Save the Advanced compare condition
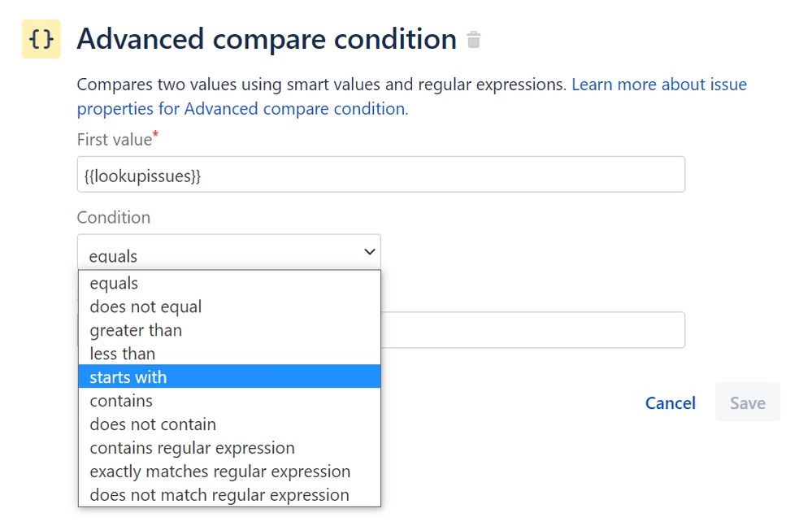Viewport: 812px width, 526px height. [747, 402]
